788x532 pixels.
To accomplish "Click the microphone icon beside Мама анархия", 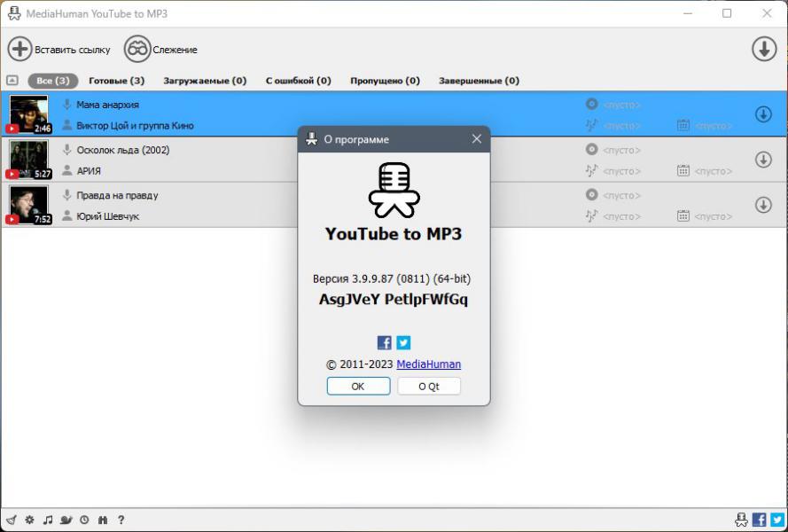I will (66, 104).
